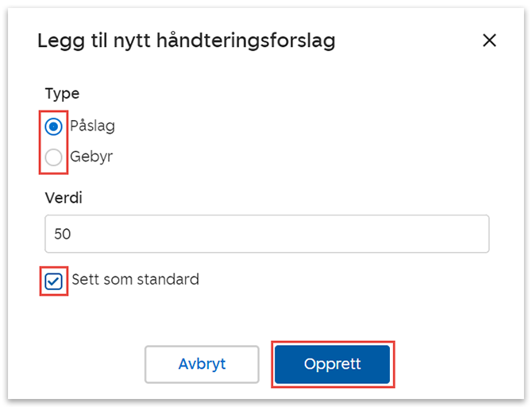532x407 pixels.
Task: Close the dialog with the X icon
Action: pos(489,41)
